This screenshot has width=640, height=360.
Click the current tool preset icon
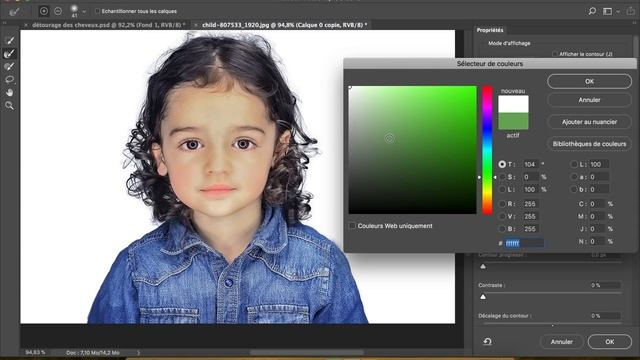14,11
